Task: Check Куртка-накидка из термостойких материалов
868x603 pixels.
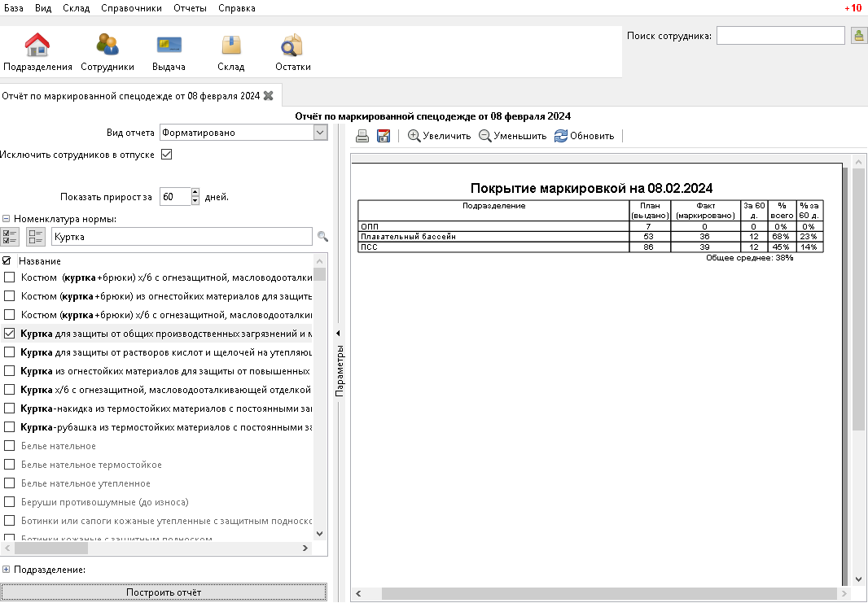Action: [x=10, y=409]
